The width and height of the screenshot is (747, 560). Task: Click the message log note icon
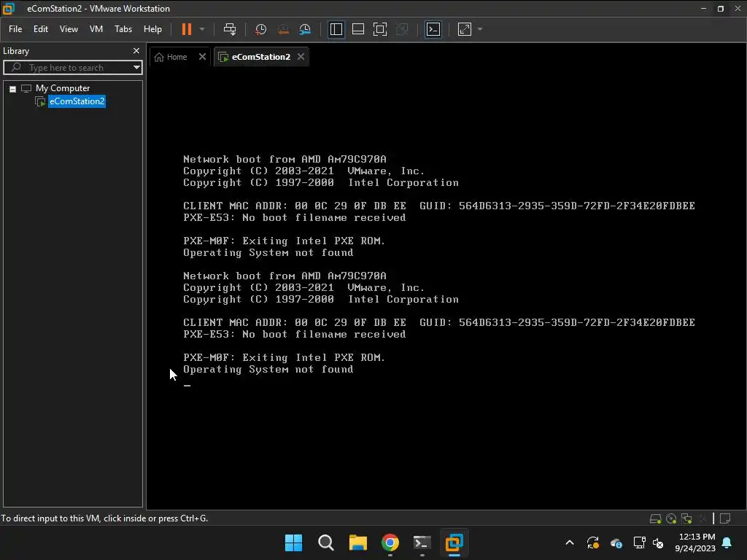(x=725, y=518)
